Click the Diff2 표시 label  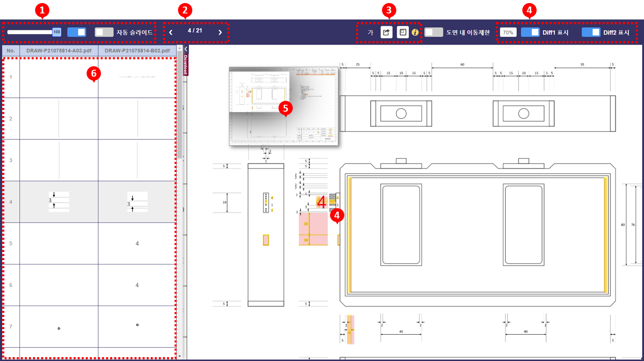point(616,32)
